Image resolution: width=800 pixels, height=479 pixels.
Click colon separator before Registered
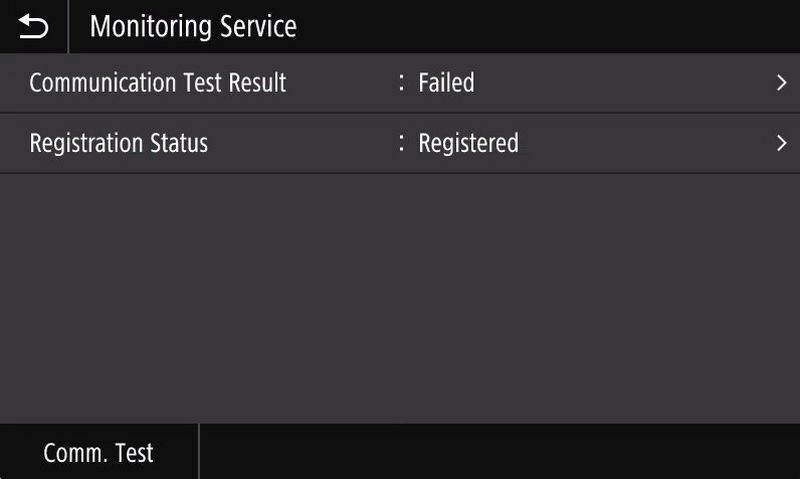(x=402, y=143)
